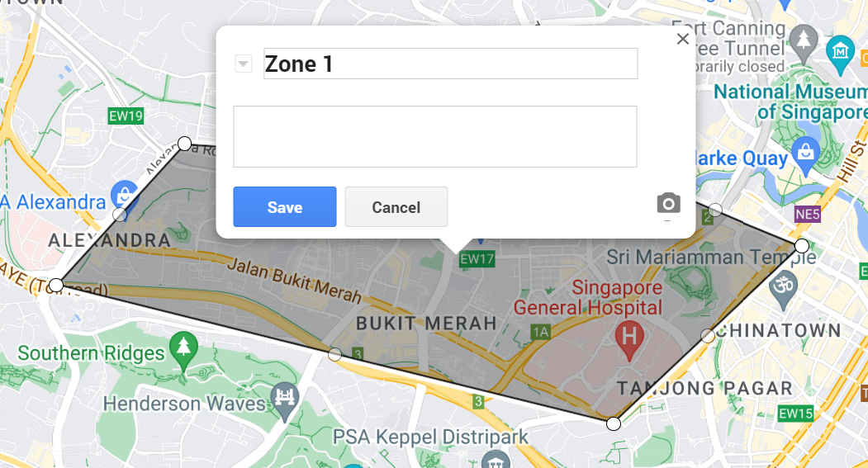Click the polygon's bottom corner vertex near Tanjong Pagar

pyautogui.click(x=614, y=423)
